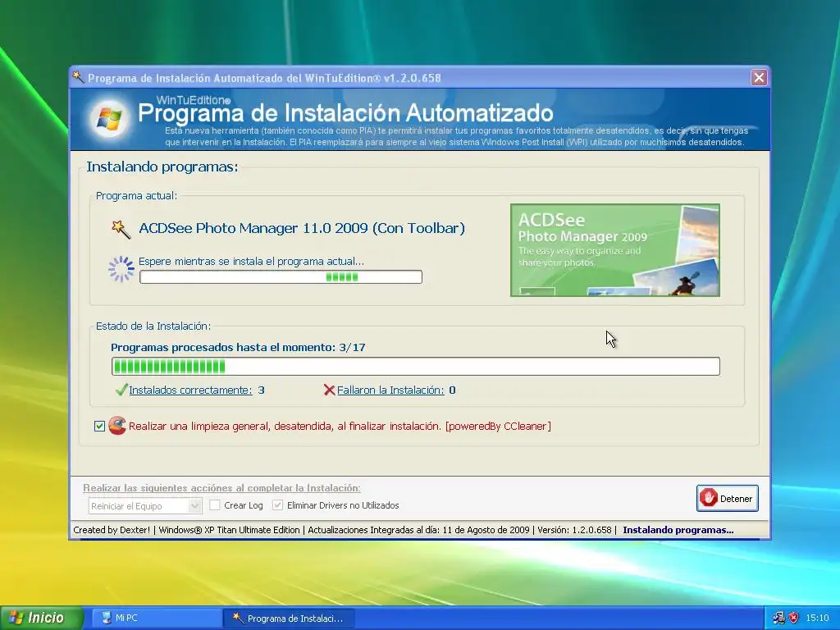Click the 'Realizar una limpieza general' red label
Screen dimensions: 840x630
tap(340, 426)
